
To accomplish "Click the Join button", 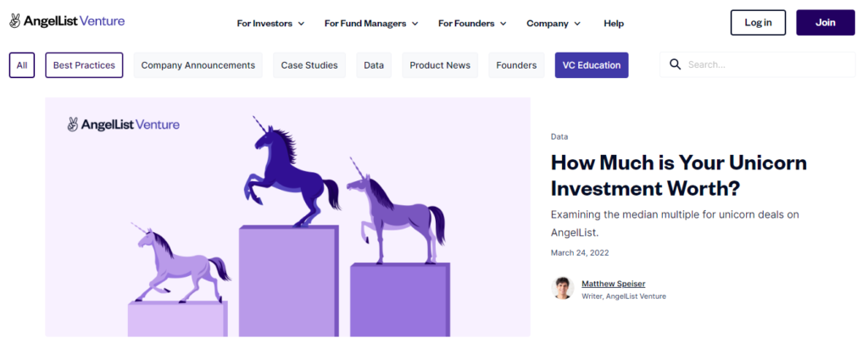I will (825, 23).
